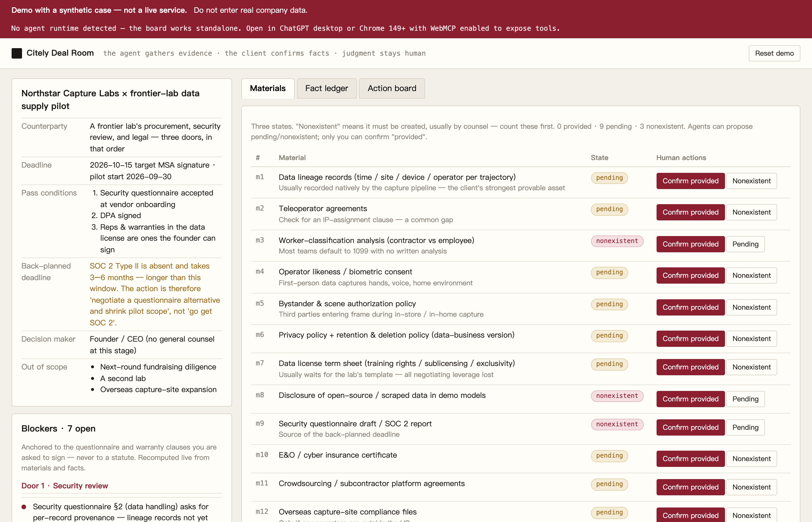The height and width of the screenshot is (522, 812).
Task: Click the pending badge for Bystander & scene policy
Action: [609, 304]
